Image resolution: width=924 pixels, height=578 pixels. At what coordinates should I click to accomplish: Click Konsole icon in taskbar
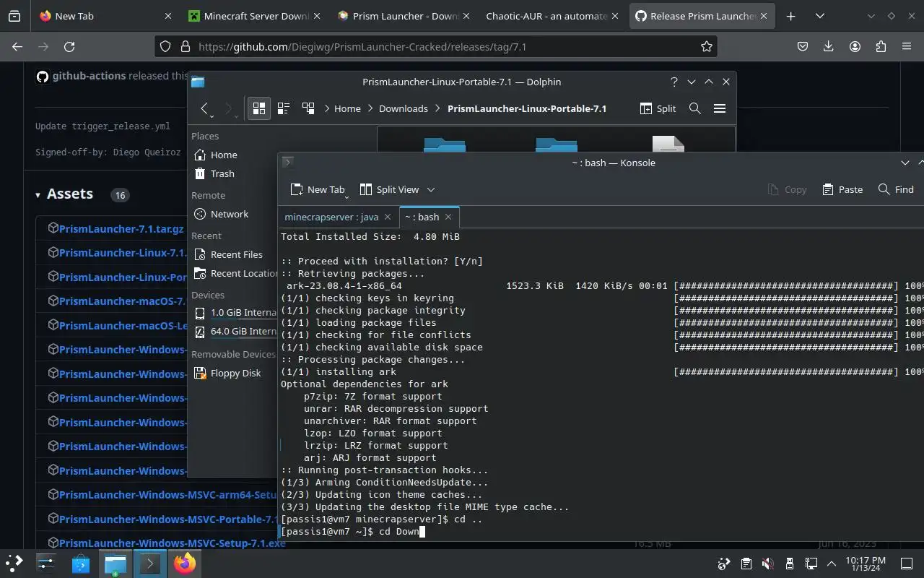click(x=150, y=563)
